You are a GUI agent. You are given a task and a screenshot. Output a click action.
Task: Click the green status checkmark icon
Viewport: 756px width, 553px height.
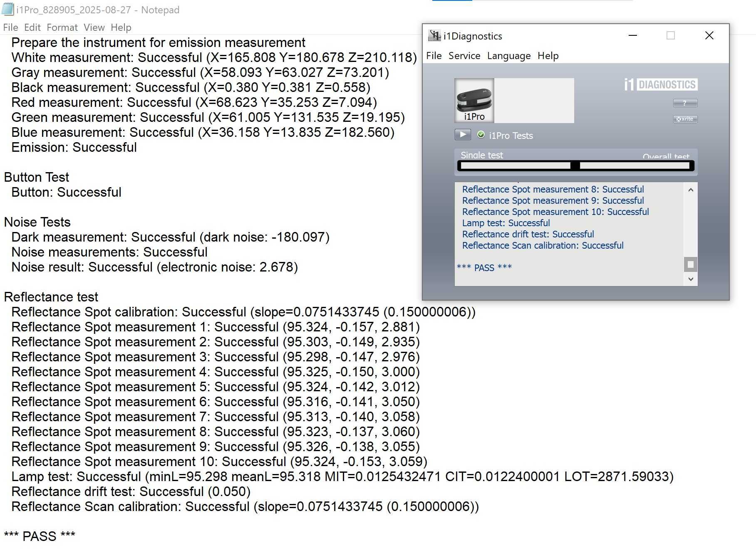(481, 135)
